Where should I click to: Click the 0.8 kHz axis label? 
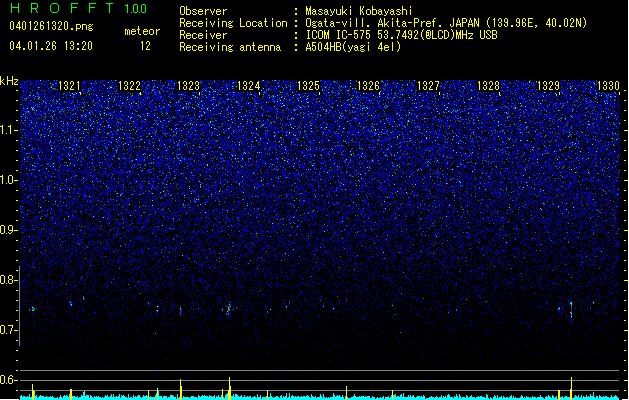coord(9,280)
